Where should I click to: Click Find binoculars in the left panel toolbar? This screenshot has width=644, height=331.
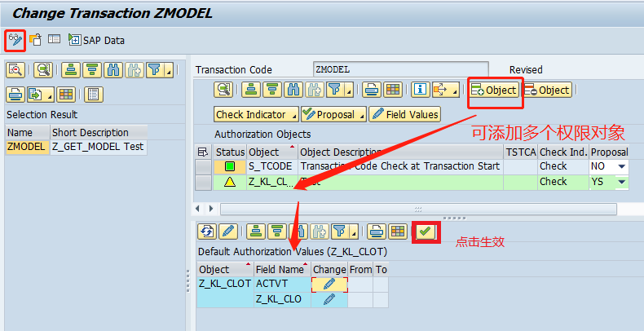pyautogui.click(x=113, y=70)
